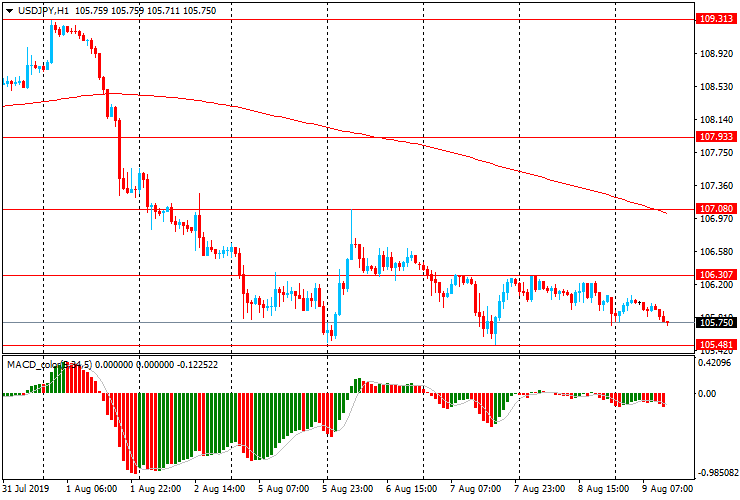Click the 8 Aug 15:00 time axis label
740x500 pixels.
point(603,488)
